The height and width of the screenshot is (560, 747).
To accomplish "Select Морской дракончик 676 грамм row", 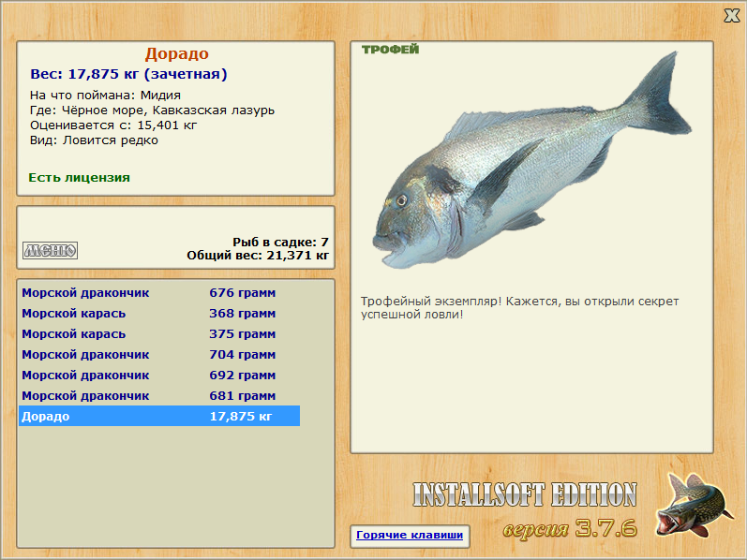I will point(159,293).
